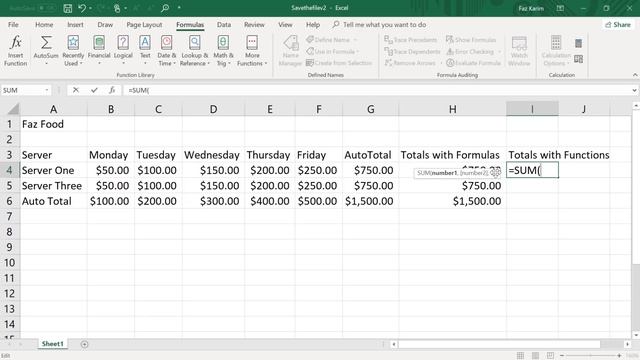Open the Name Box dropdown

click(47, 90)
